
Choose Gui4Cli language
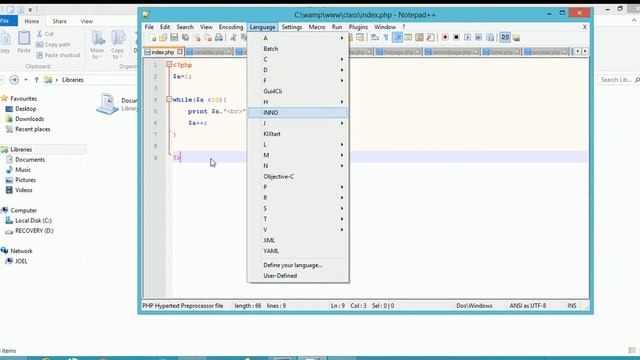click(298, 91)
